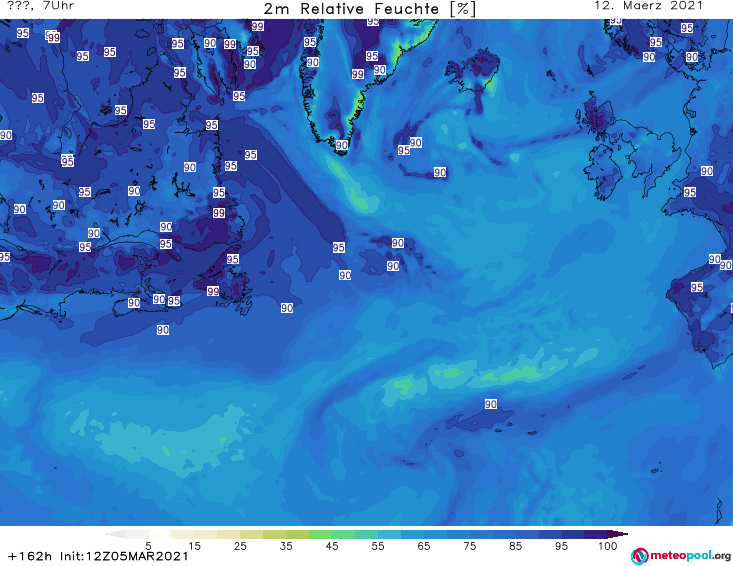Click legend value '85'
The image size is (733, 566).
515,546
